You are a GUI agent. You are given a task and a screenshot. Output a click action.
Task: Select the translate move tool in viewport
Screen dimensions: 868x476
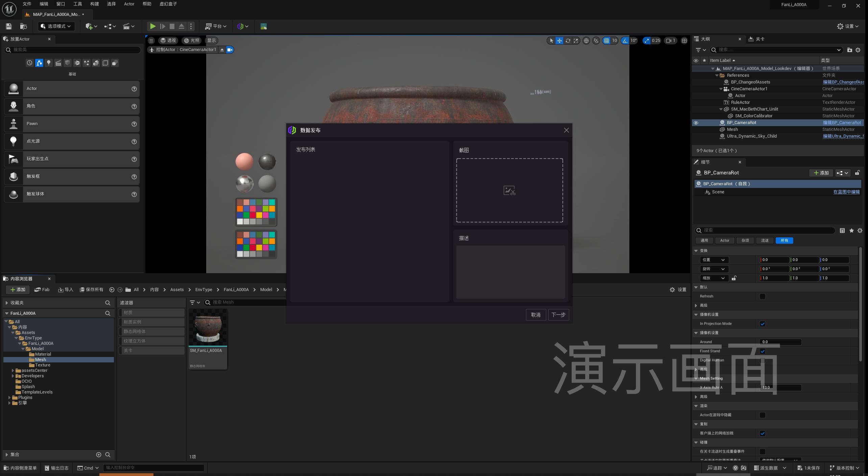[559, 41]
